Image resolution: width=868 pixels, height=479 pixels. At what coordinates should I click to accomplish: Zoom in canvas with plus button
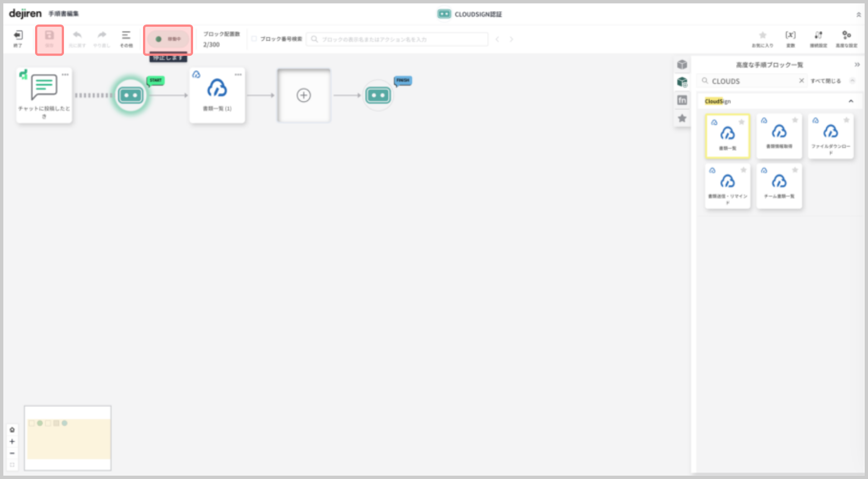point(12,442)
